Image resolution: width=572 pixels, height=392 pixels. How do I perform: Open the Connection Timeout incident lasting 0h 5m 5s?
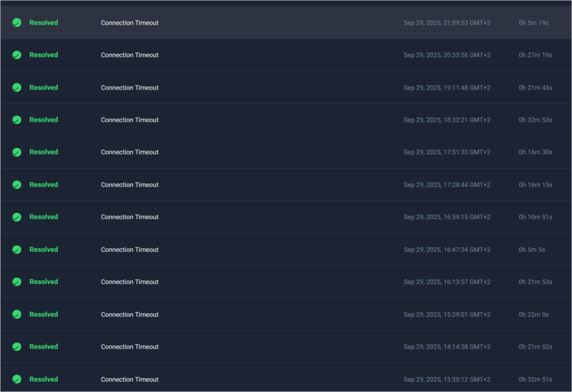[130, 250]
